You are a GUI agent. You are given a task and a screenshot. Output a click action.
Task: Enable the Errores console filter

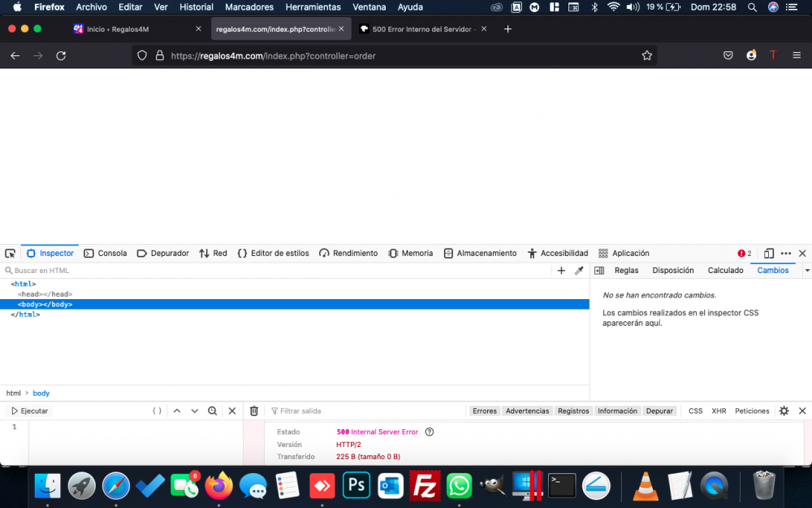point(485,410)
